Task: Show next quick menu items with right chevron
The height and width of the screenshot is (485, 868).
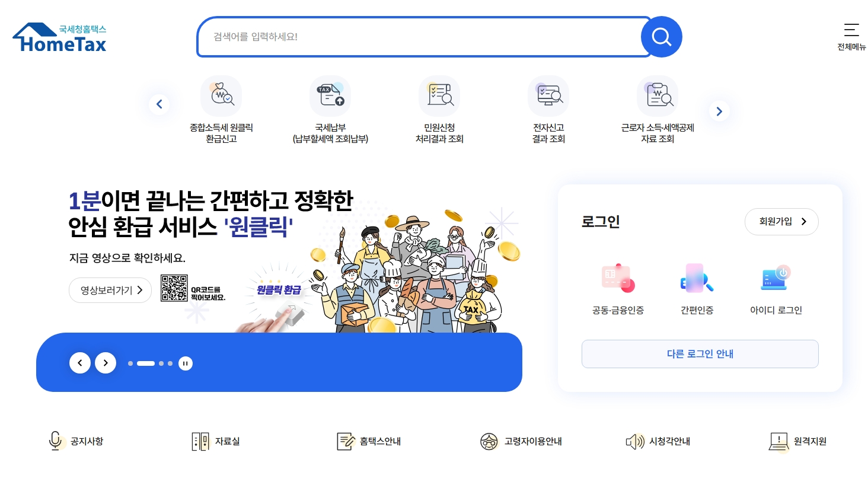Action: click(x=719, y=111)
